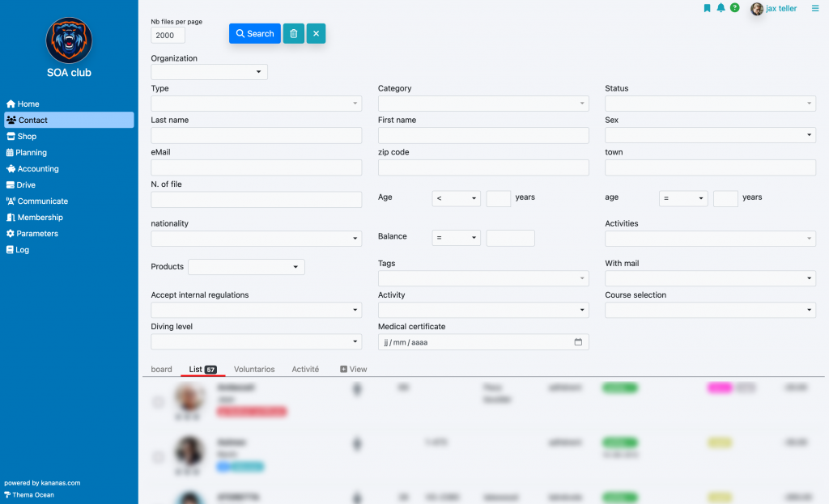829x504 pixels.
Task: Open Log in sidebar
Action: point(18,250)
